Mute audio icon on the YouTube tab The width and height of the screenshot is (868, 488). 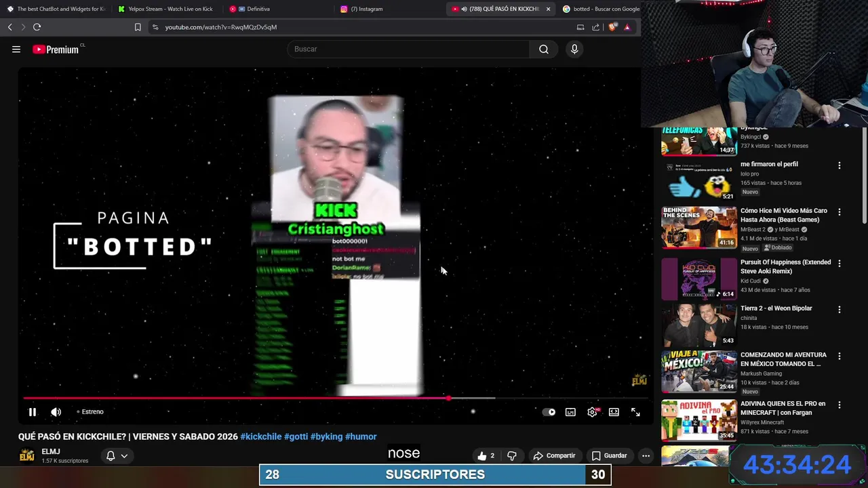tap(464, 9)
